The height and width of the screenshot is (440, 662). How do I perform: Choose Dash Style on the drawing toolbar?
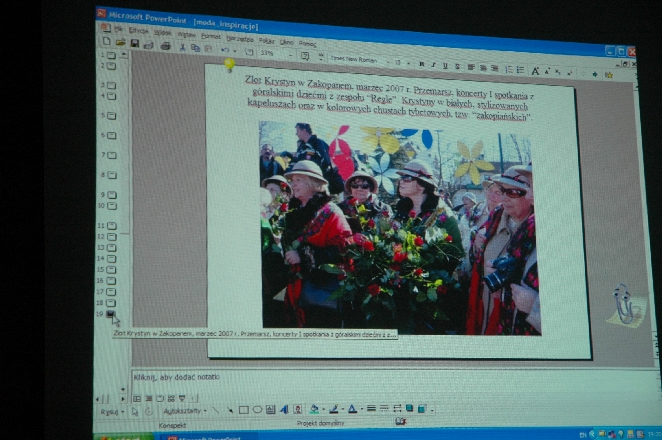pos(384,408)
